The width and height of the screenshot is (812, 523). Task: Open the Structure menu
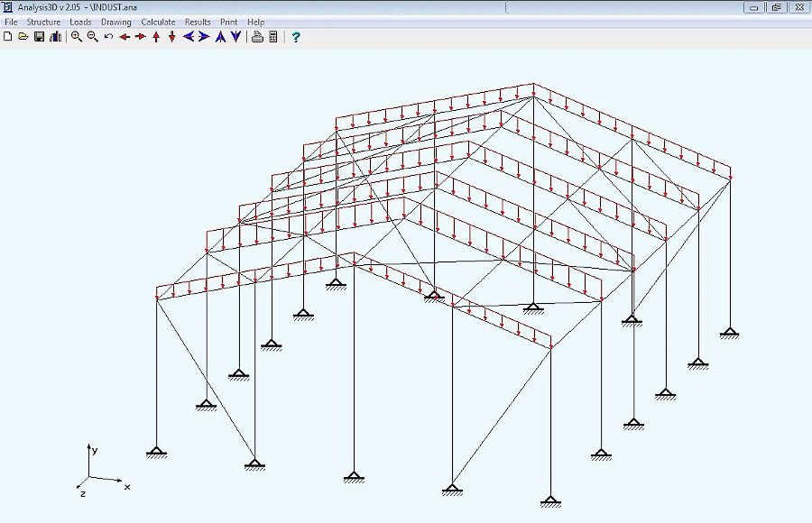[43, 22]
